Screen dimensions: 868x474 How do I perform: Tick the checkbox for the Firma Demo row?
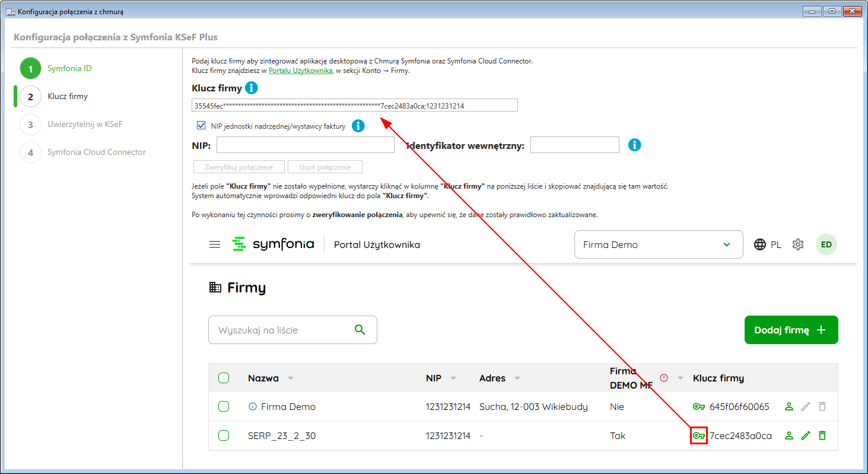click(224, 407)
